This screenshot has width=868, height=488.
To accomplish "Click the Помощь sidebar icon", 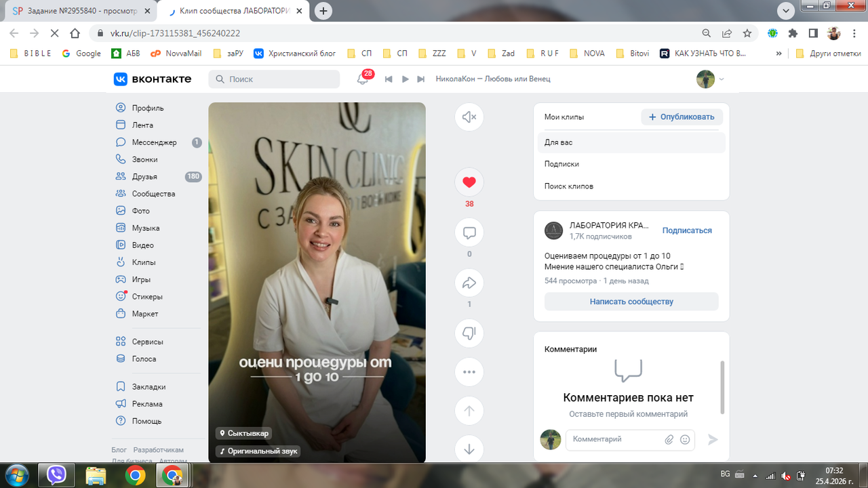I will [x=121, y=421].
